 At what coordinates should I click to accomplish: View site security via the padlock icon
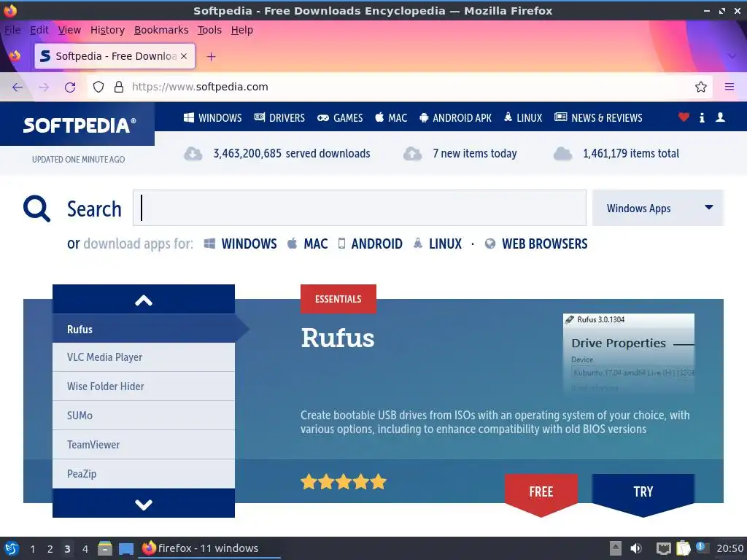(x=119, y=87)
